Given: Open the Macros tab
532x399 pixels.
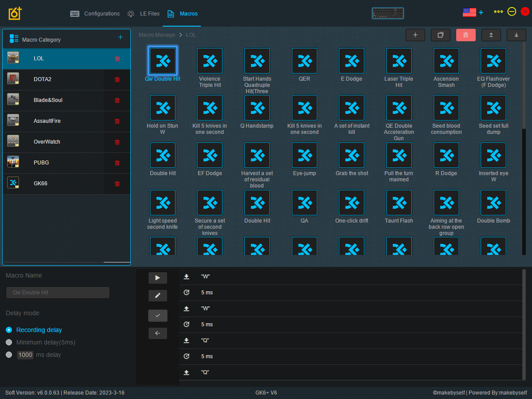Looking at the screenshot, I should (x=183, y=14).
